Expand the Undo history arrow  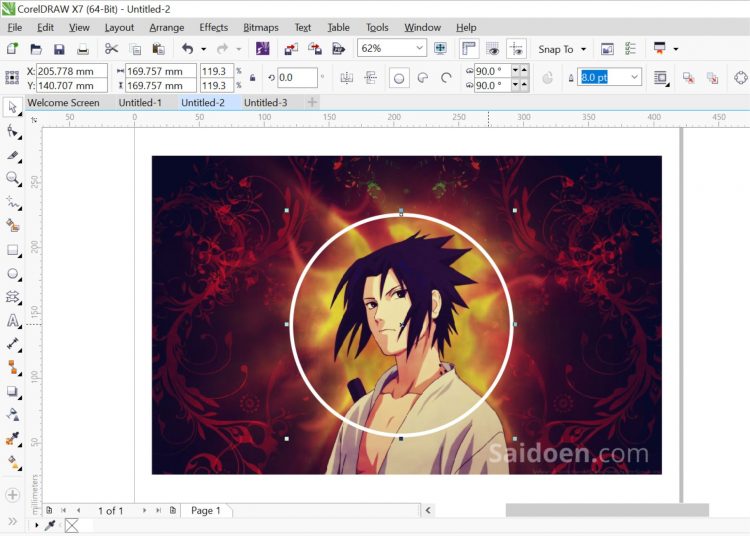point(204,49)
